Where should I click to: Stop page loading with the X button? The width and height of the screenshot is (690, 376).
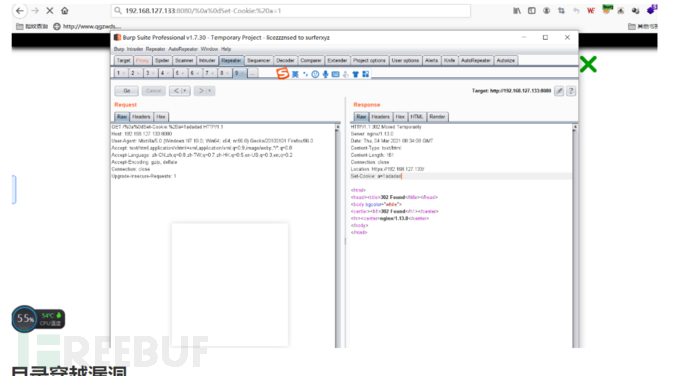[x=50, y=11]
